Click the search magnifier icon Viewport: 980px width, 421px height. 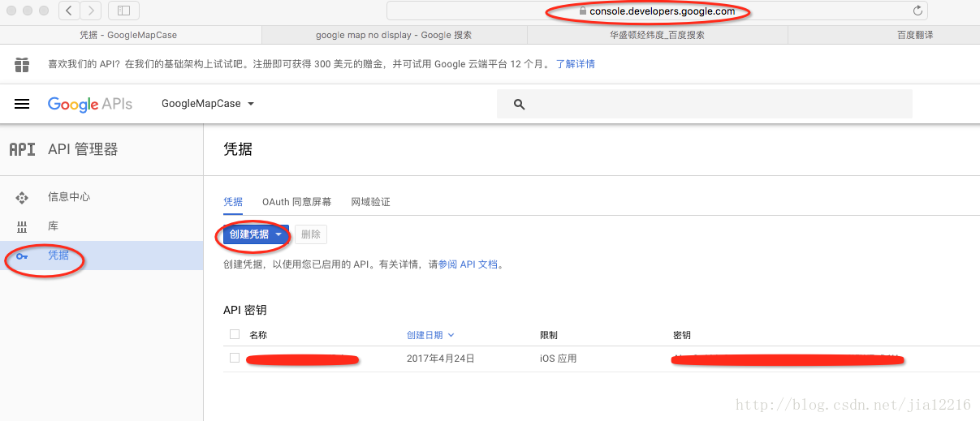pos(520,105)
